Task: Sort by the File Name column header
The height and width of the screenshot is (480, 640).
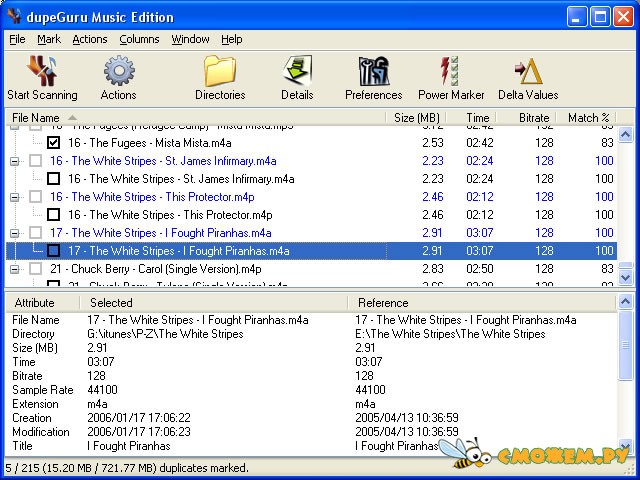Action: pyautogui.click(x=195, y=118)
